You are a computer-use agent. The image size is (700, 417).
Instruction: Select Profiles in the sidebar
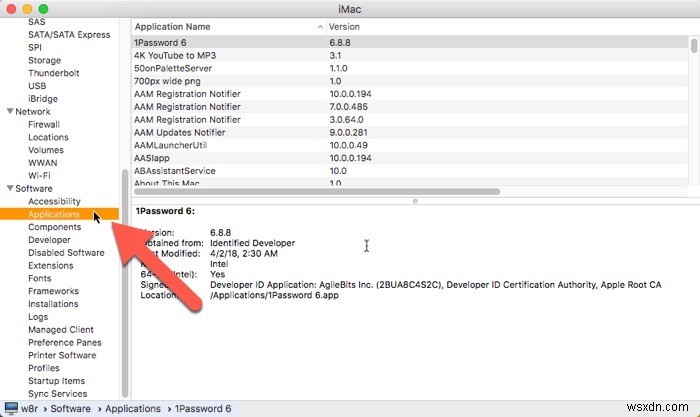click(x=43, y=368)
